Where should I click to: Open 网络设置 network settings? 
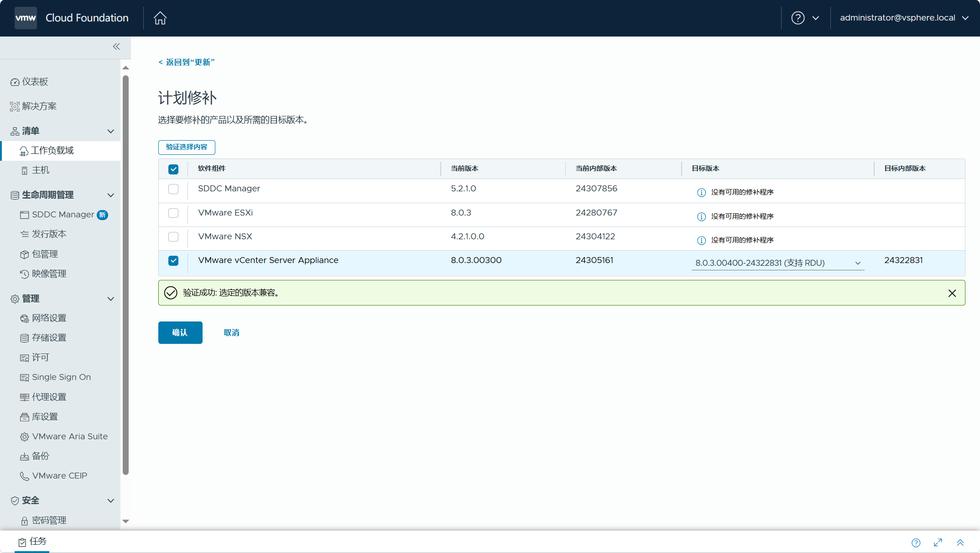coord(43,318)
